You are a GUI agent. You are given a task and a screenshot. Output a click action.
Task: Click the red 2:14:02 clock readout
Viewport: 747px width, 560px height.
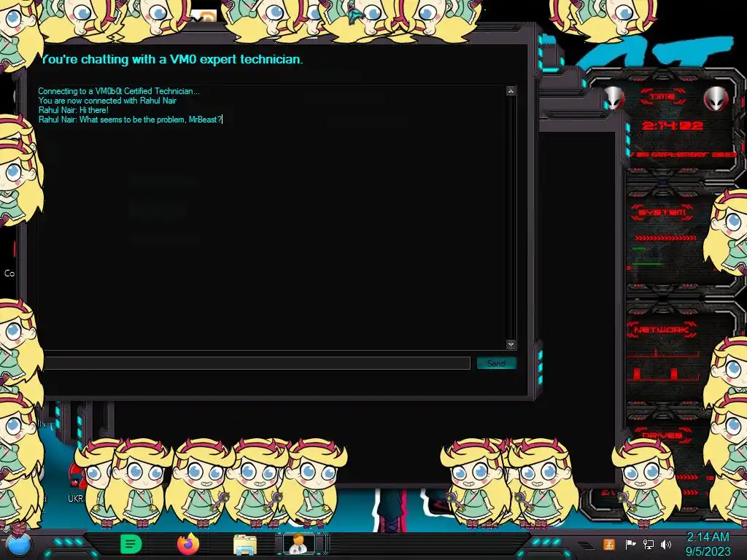tap(672, 125)
